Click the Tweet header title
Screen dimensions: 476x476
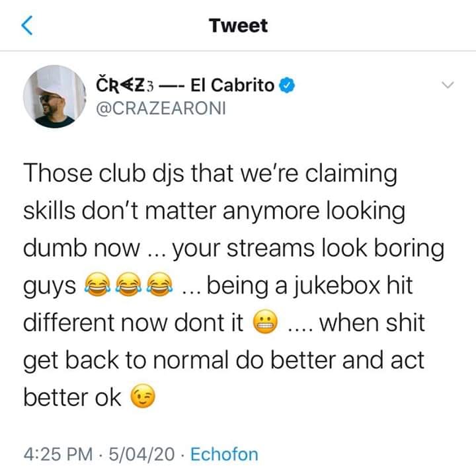[x=238, y=26]
